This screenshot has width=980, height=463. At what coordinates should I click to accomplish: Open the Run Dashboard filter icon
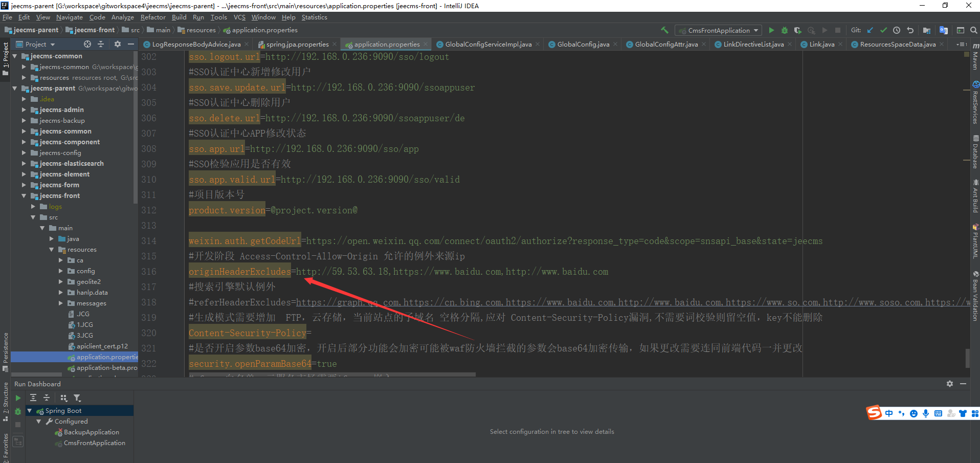point(77,398)
